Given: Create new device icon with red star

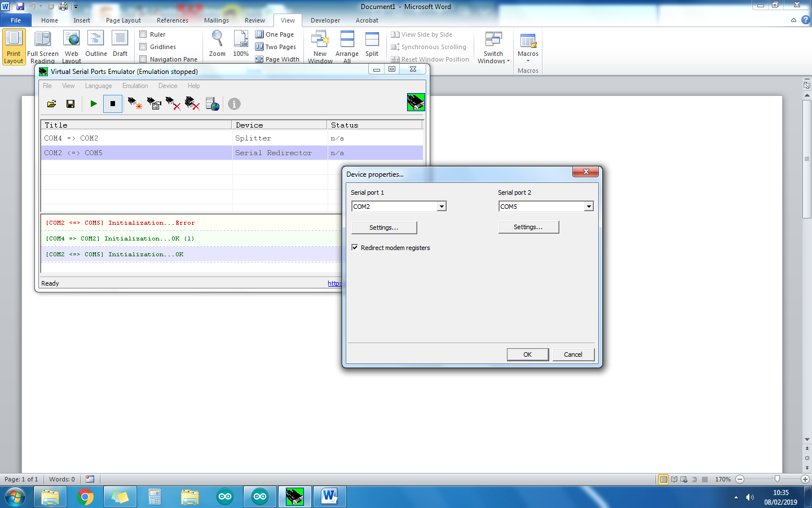Looking at the screenshot, I should [135, 104].
